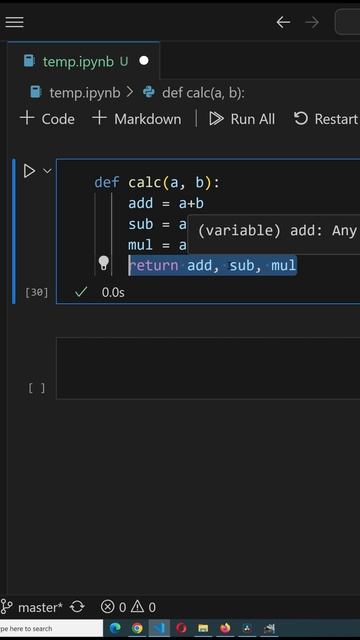Add a new Markdown cell

[137, 119]
